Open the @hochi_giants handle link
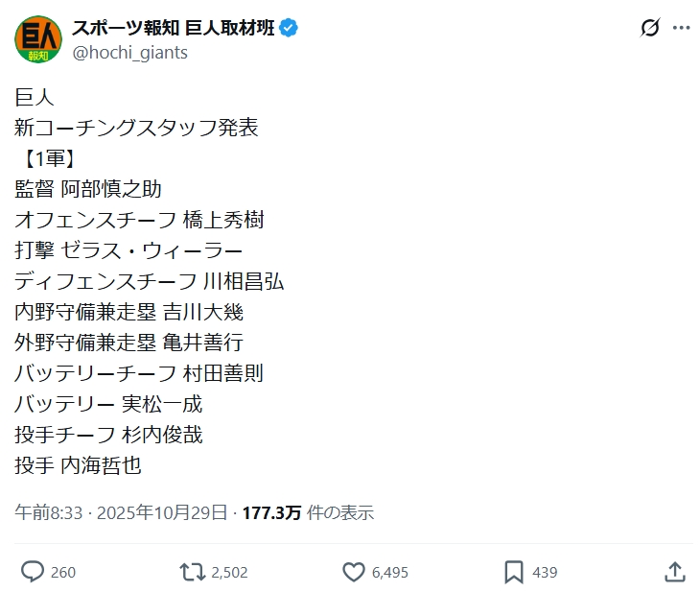 click(x=129, y=53)
